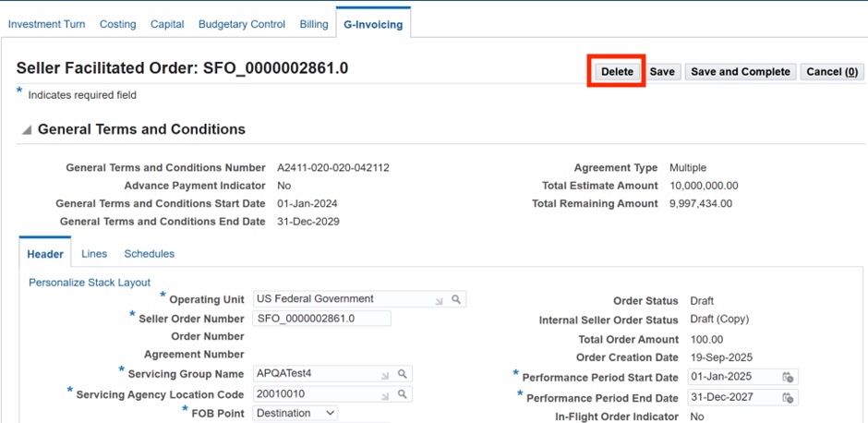This screenshot has width=868, height=423.
Task: Open Personalize Stack Layout link
Action: click(90, 283)
